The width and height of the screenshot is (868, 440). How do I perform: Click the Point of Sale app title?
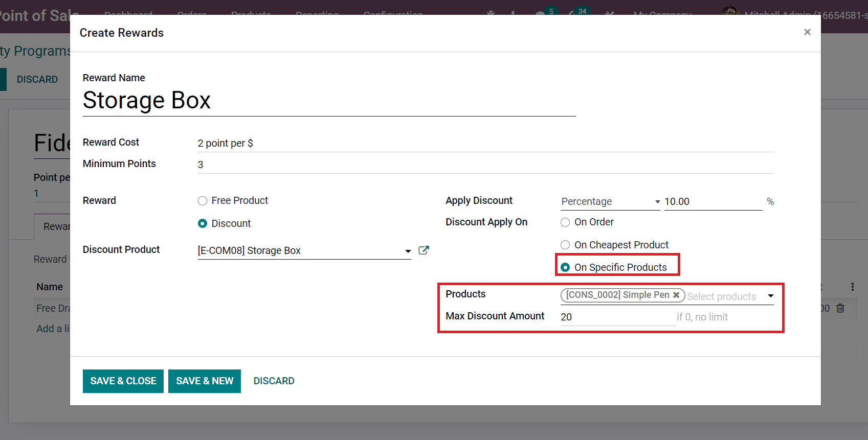tap(39, 15)
